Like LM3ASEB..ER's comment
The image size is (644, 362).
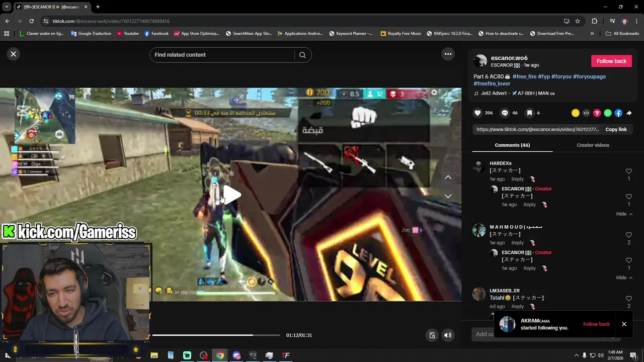(628, 299)
